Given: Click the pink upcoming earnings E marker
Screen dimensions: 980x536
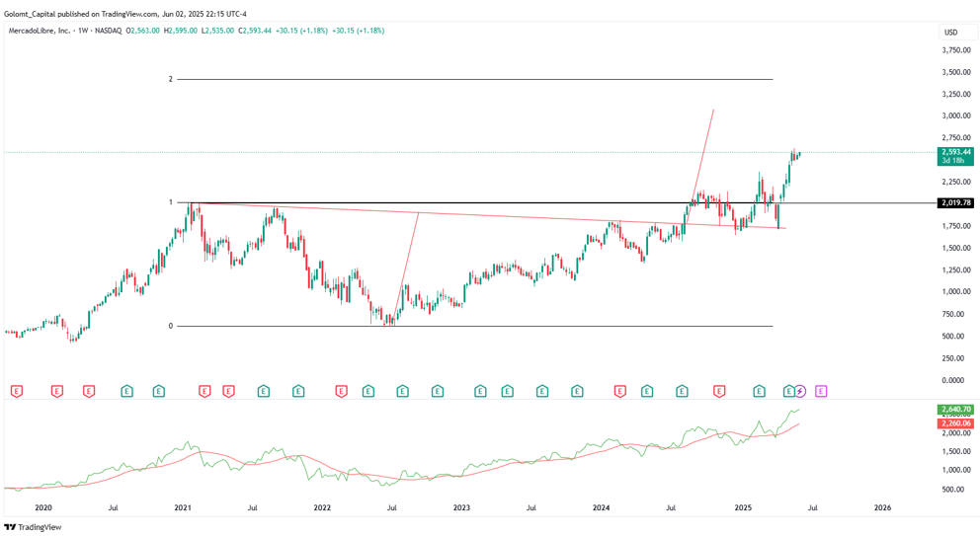Looking at the screenshot, I should [821, 391].
